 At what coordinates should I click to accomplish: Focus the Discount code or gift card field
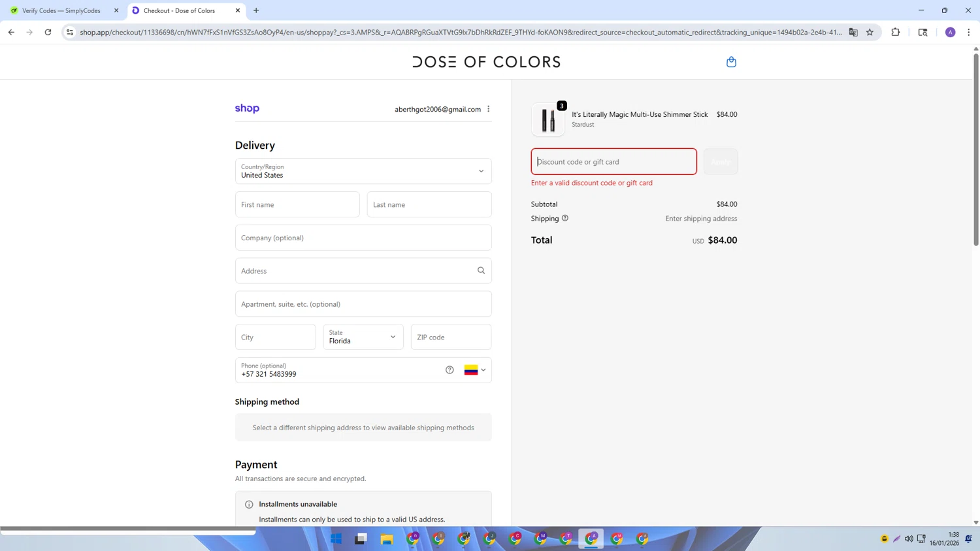point(614,161)
